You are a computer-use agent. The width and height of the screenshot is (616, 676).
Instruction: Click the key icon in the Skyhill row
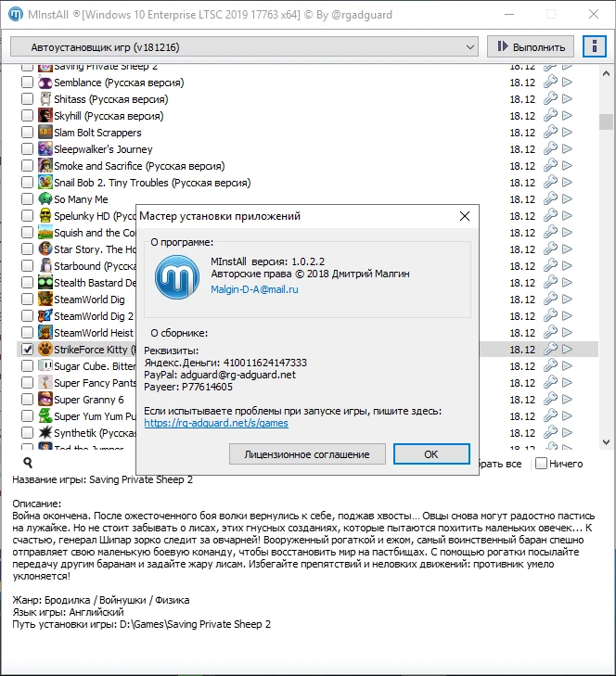(x=549, y=116)
